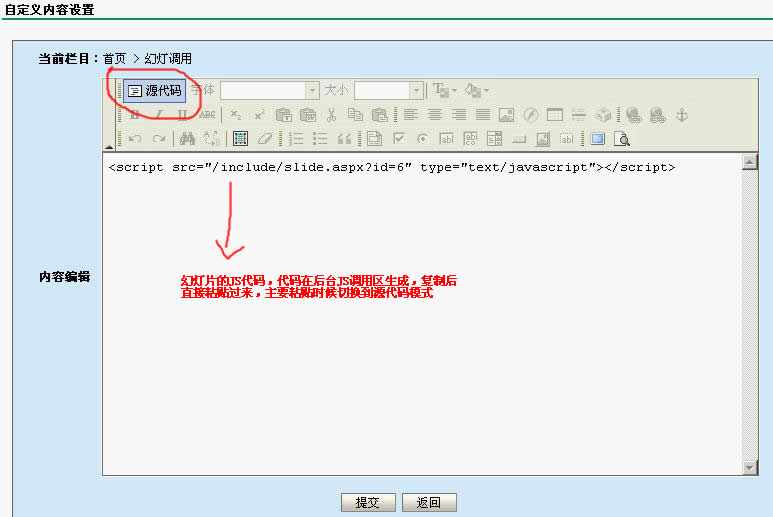Insert horizontal line icon

click(x=578, y=115)
